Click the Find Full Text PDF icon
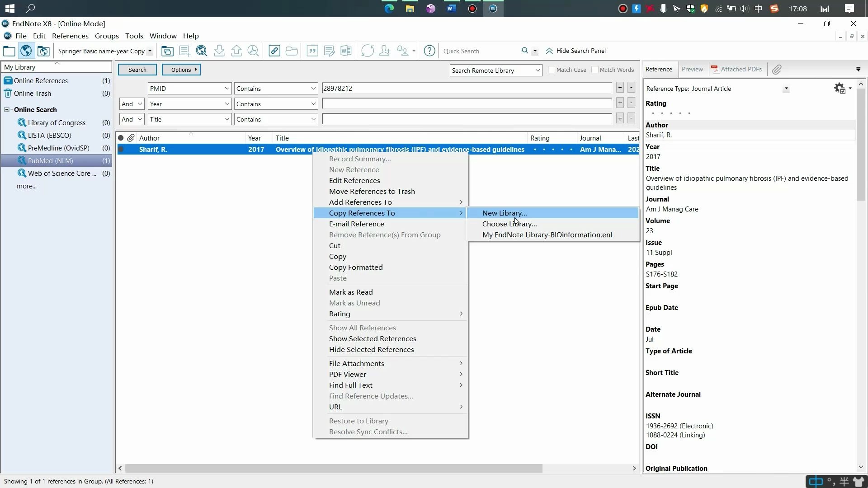Viewport: 868px width, 488px height. click(253, 51)
